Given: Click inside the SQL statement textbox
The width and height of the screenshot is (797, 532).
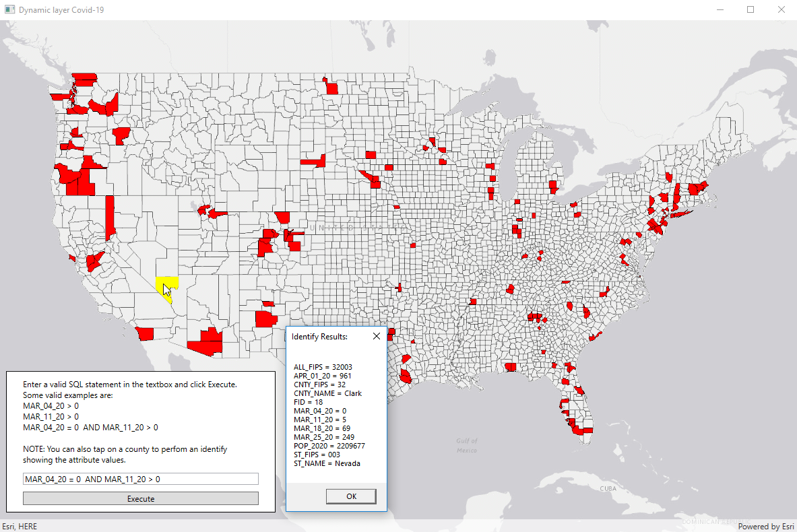Looking at the screenshot, I should pyautogui.click(x=140, y=479).
